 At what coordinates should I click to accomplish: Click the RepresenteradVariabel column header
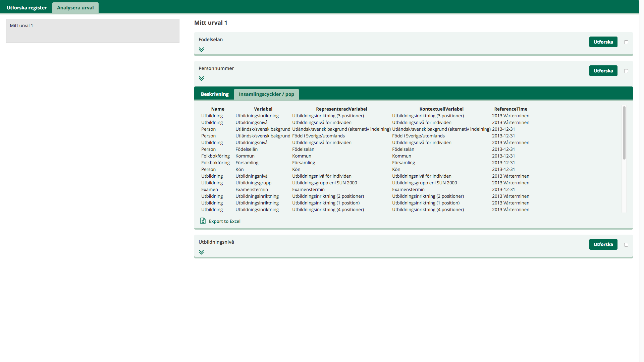(341, 109)
